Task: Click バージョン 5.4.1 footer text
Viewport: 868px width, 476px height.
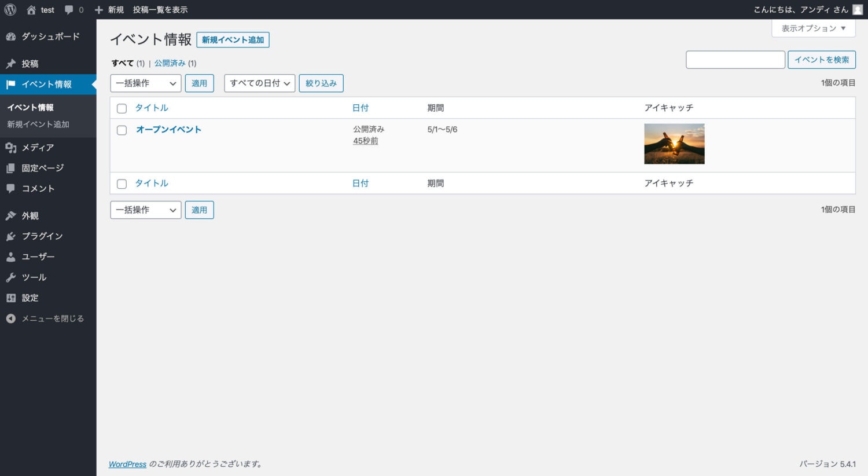Action: point(827,464)
